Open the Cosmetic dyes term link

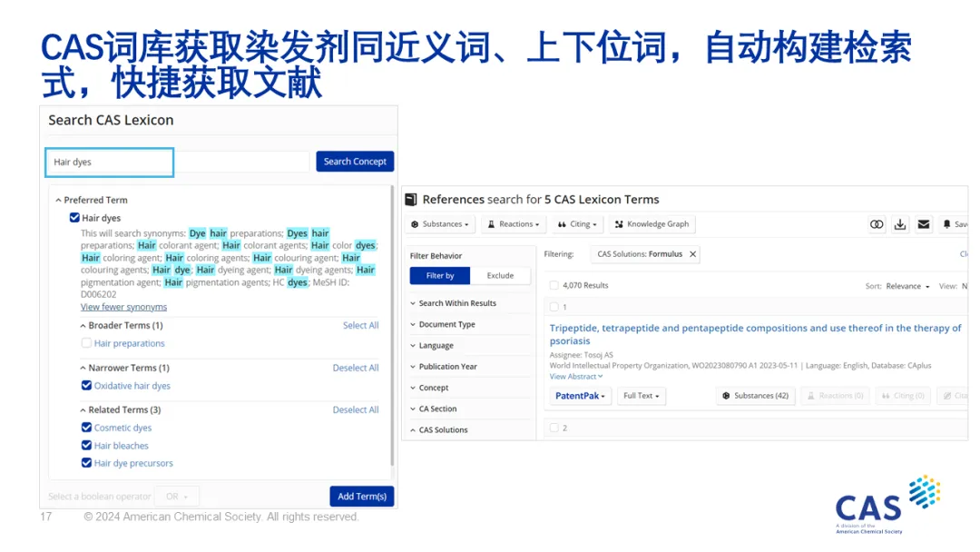122,428
